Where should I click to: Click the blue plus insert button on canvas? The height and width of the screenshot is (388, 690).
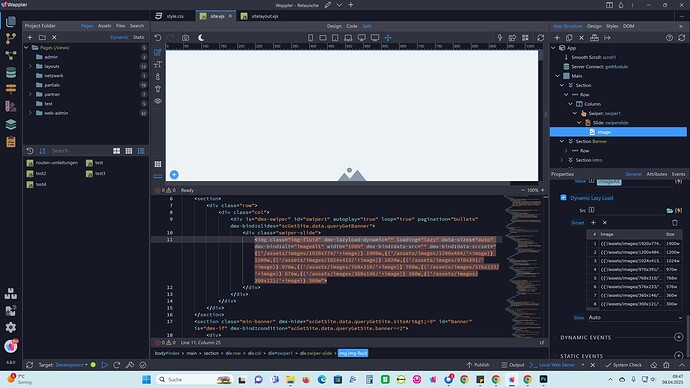tap(174, 175)
